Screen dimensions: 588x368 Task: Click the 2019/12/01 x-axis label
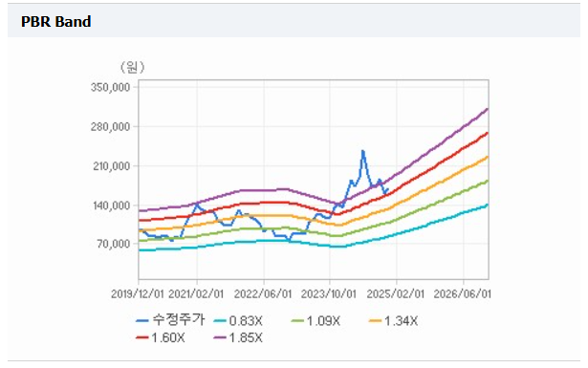point(138,293)
